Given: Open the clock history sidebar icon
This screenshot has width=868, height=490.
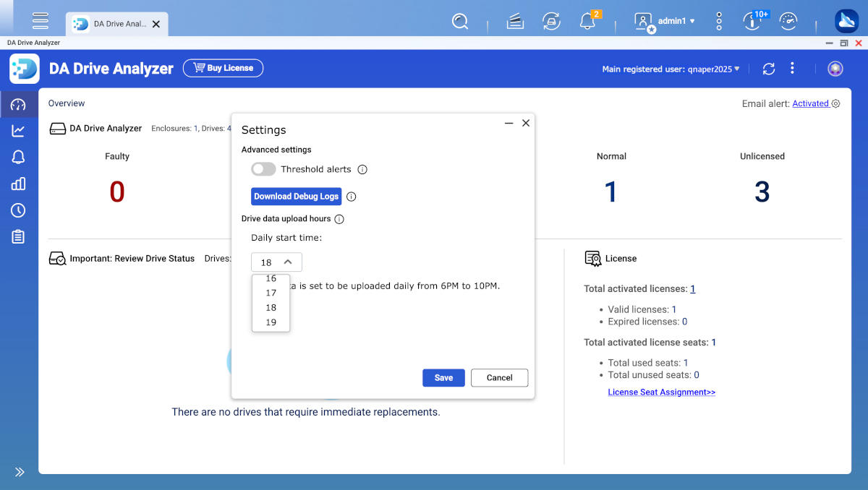Looking at the screenshot, I should click(x=18, y=210).
